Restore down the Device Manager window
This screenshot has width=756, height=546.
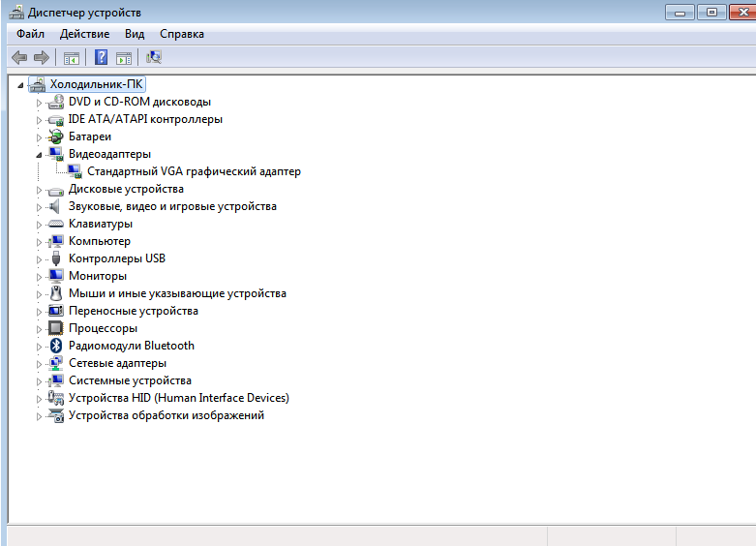[x=711, y=13]
